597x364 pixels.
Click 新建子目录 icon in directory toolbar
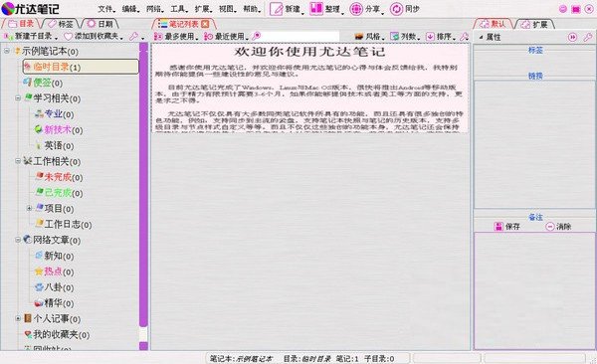click(8, 37)
